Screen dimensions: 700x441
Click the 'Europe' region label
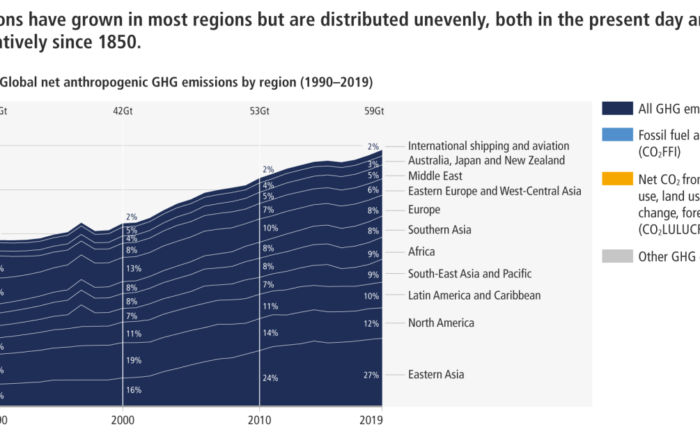pos(424,210)
